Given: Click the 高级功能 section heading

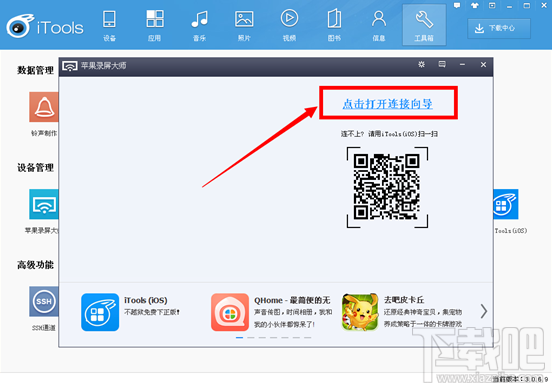Looking at the screenshot, I should [x=36, y=264].
